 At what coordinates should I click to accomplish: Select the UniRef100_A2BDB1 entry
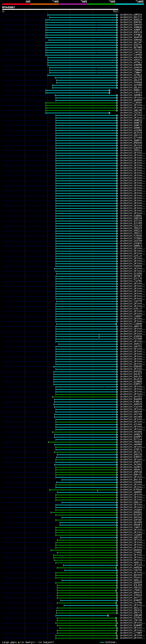(131, 216)
